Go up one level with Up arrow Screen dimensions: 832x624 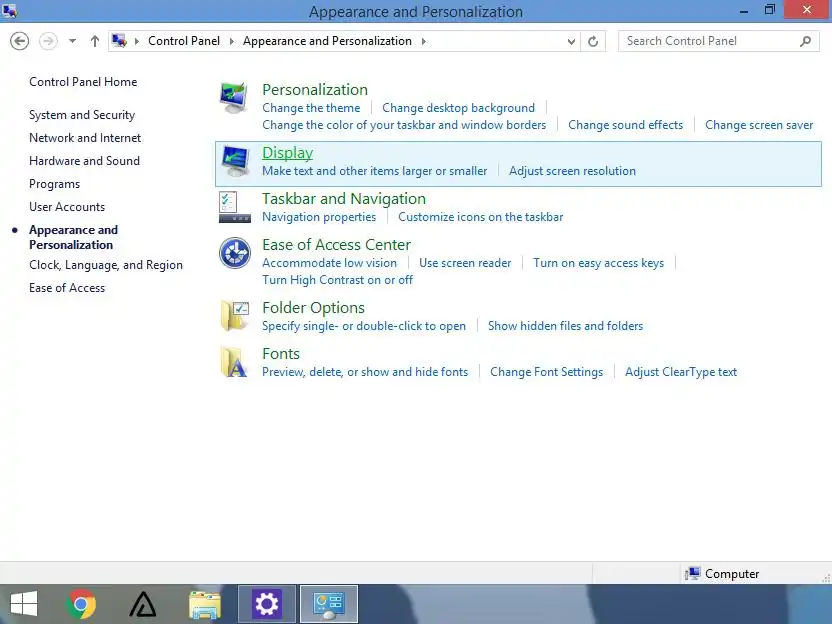coord(94,41)
